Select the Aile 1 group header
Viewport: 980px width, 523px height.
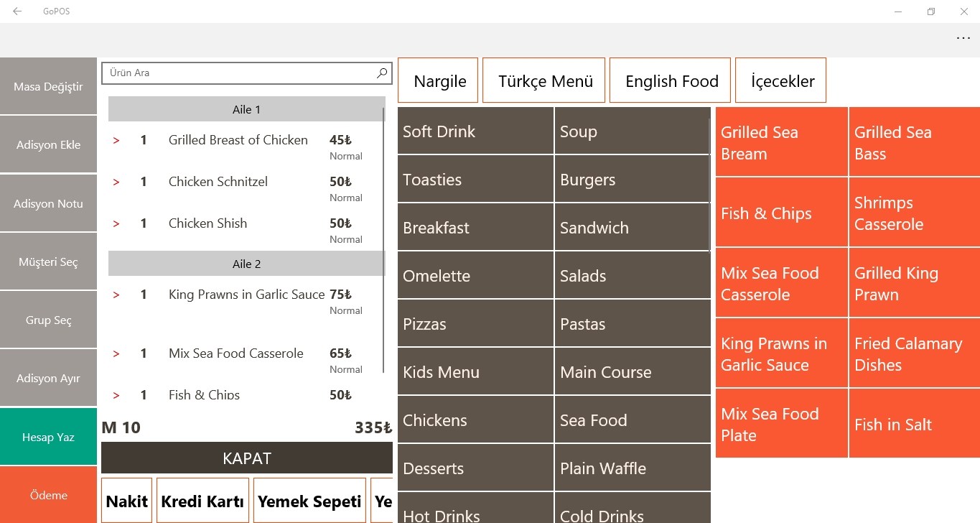(246, 109)
